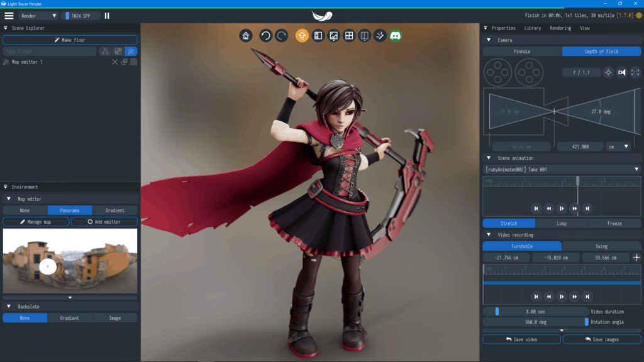The width and height of the screenshot is (644, 362).
Task: Click the materials checker filter icon
Action: coord(118,52)
